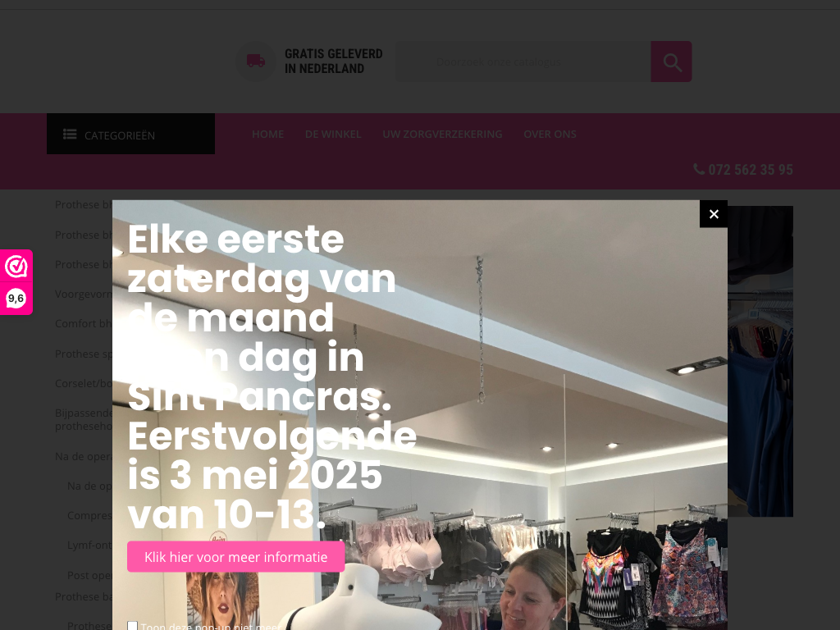
Task: Open the Home menu item
Action: coord(268,134)
